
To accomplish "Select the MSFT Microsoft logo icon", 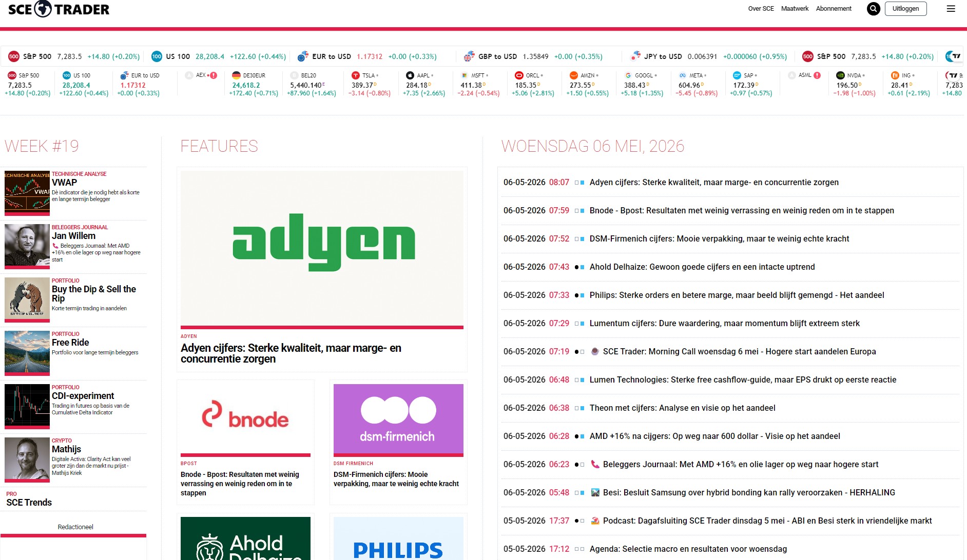I will click(464, 75).
